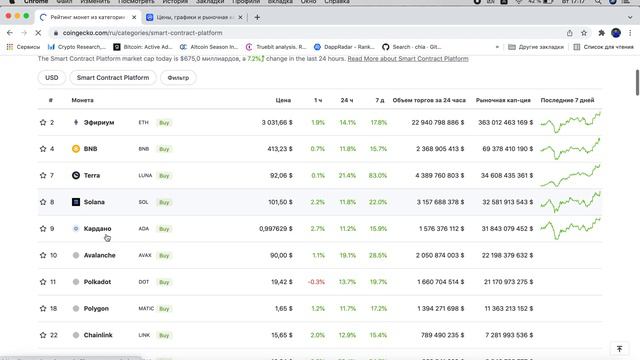Viewport: 640px width, 360px height.
Task: Star the Solana row as favorite
Action: point(43,202)
